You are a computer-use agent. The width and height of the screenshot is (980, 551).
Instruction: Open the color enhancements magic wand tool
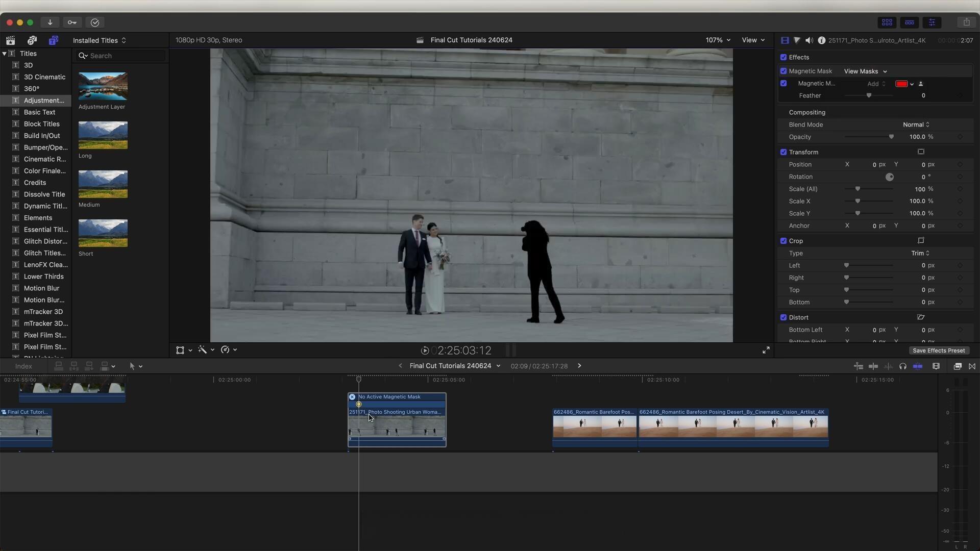click(x=203, y=350)
